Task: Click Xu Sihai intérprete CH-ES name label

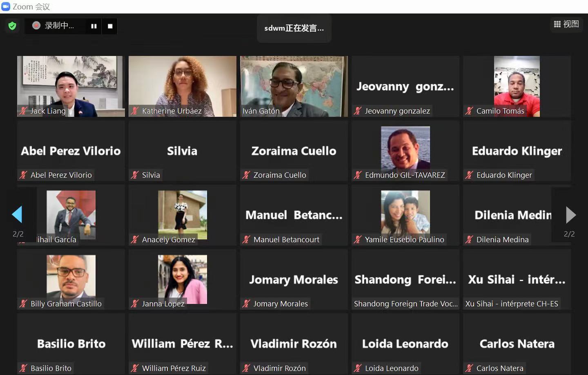Action: pos(512,304)
